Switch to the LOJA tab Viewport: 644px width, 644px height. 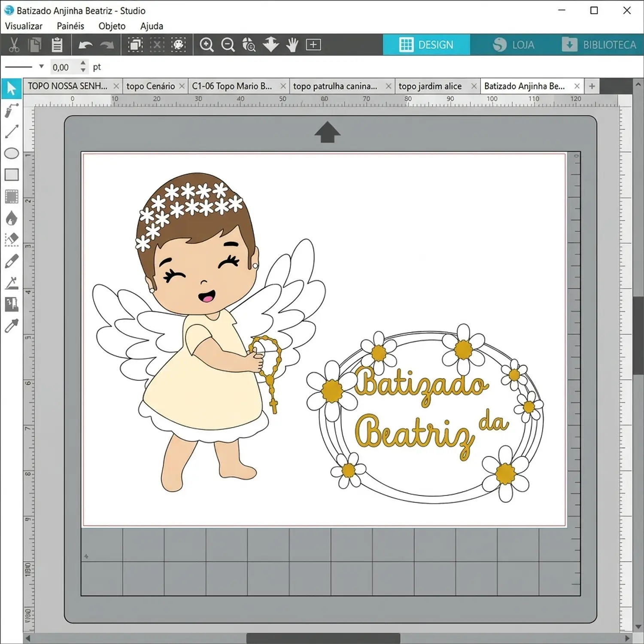click(x=513, y=45)
